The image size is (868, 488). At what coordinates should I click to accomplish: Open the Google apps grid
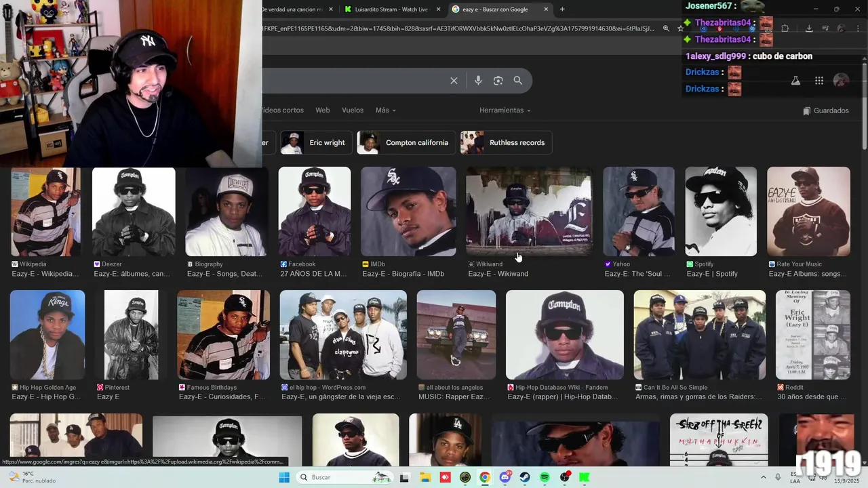(819, 81)
